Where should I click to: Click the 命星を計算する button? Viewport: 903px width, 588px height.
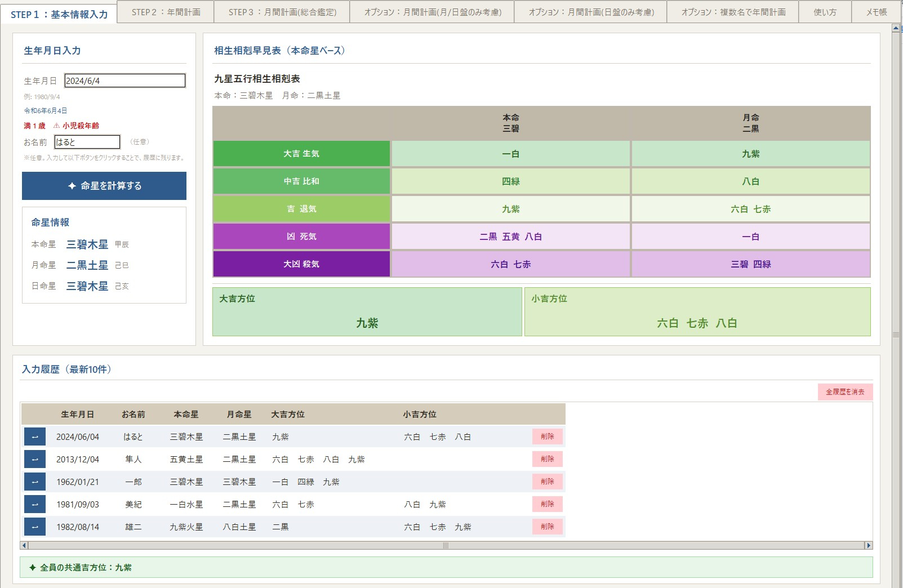(104, 186)
